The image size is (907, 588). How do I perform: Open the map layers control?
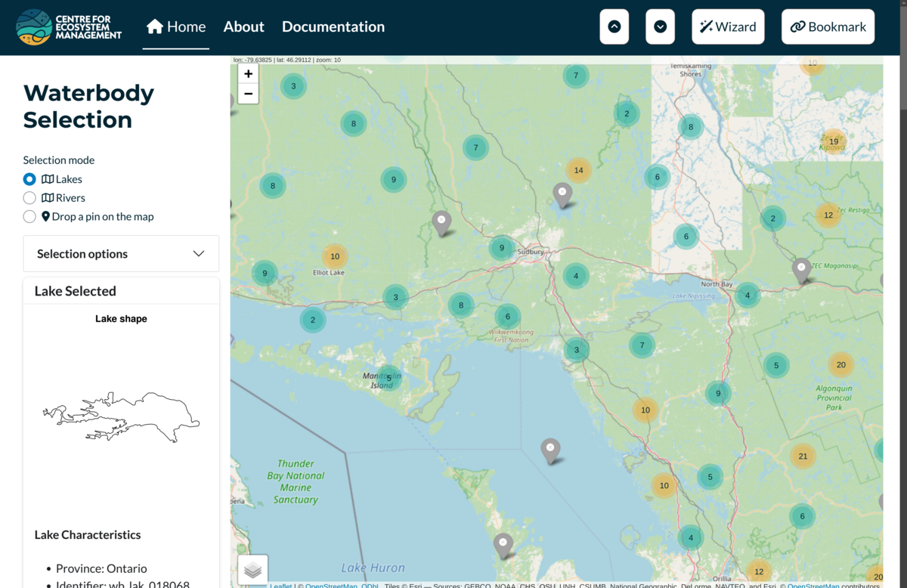pos(252,570)
